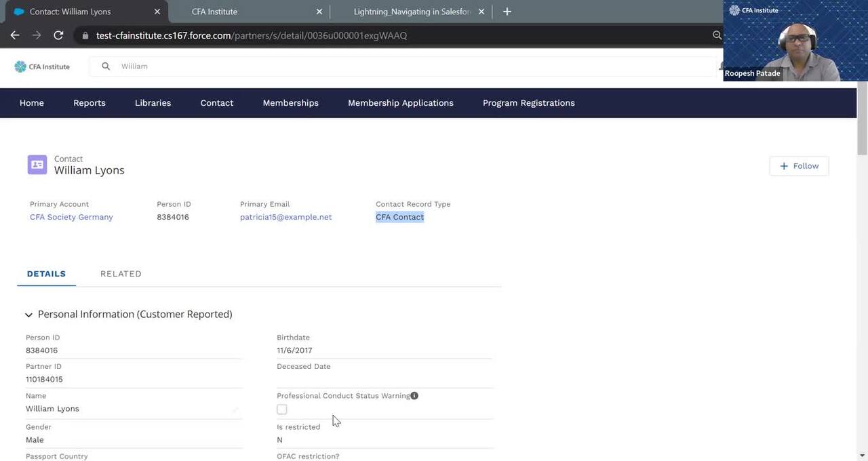Click the 'Primary Email' field label
Image resolution: width=868 pixels, height=461 pixels.
264,204
